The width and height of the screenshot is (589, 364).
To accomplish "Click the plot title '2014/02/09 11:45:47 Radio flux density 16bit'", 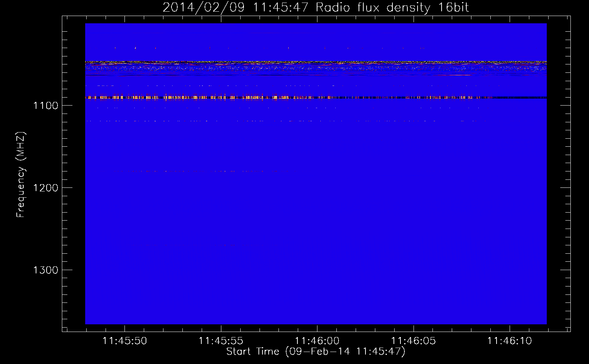I will coord(316,7).
